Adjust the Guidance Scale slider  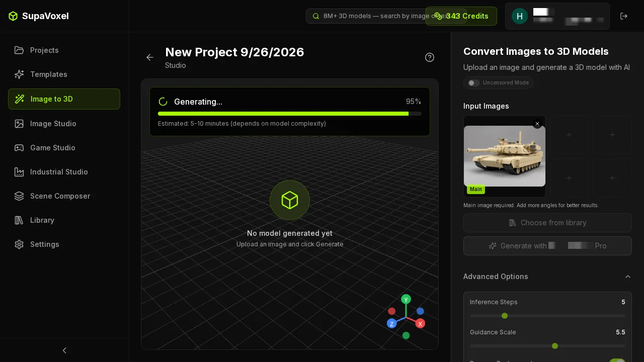(547, 346)
